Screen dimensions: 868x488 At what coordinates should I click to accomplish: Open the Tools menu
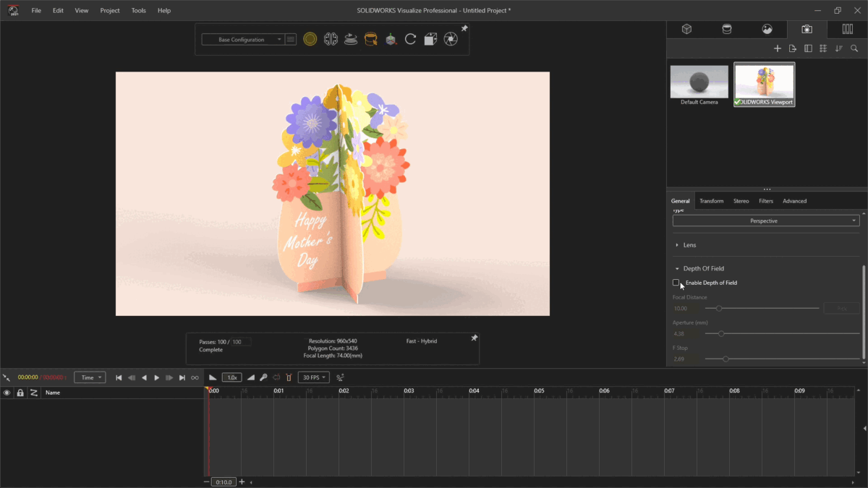[x=138, y=10]
